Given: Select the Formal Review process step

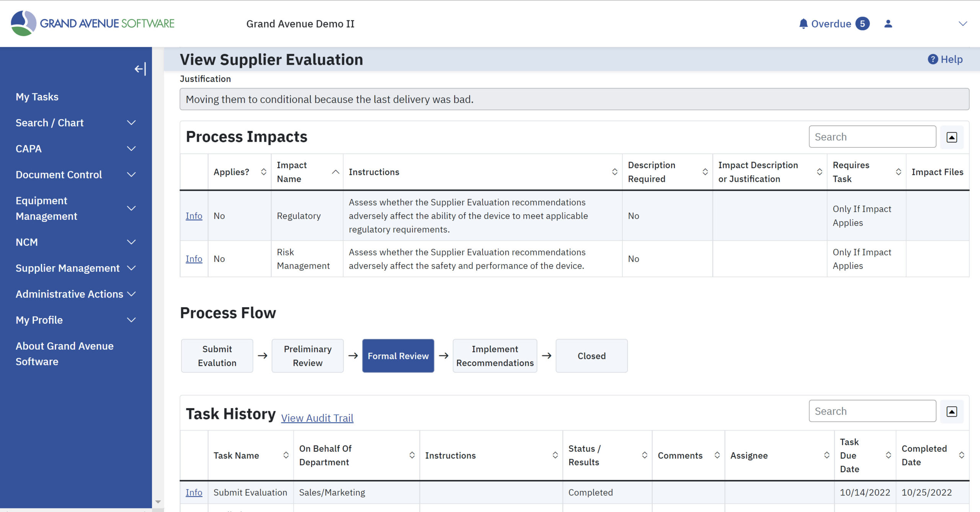Looking at the screenshot, I should click(398, 356).
